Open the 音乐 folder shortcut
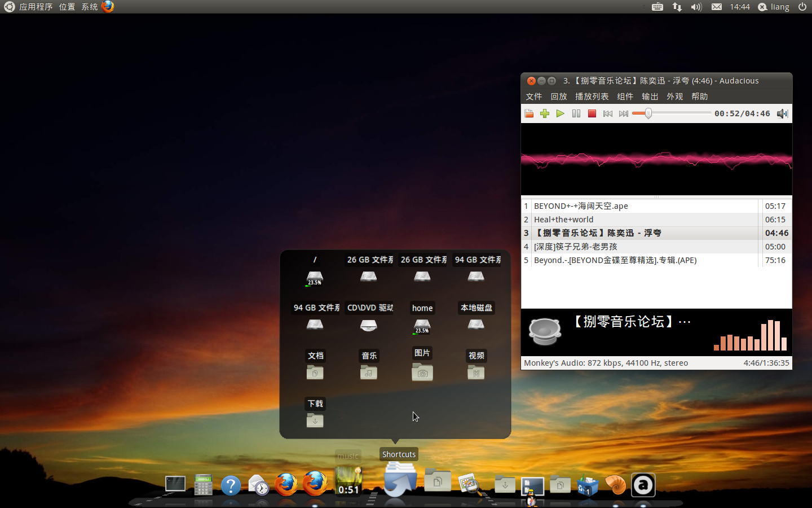 tap(368, 372)
